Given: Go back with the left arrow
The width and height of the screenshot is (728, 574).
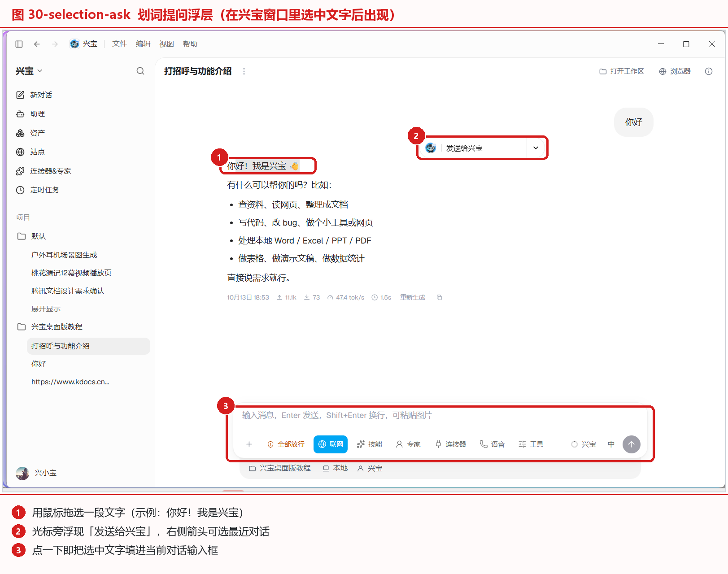Looking at the screenshot, I should point(37,44).
